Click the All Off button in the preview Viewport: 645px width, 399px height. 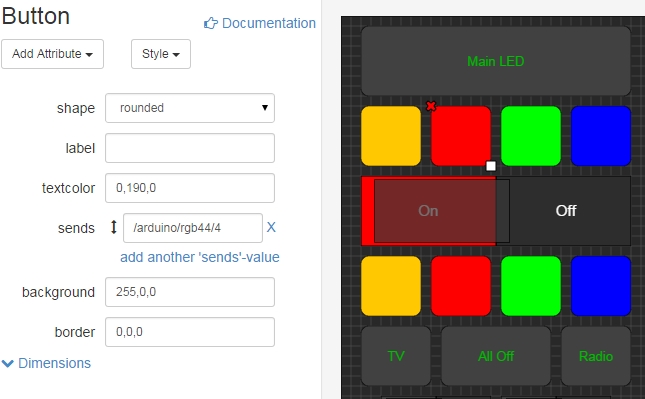(x=496, y=356)
